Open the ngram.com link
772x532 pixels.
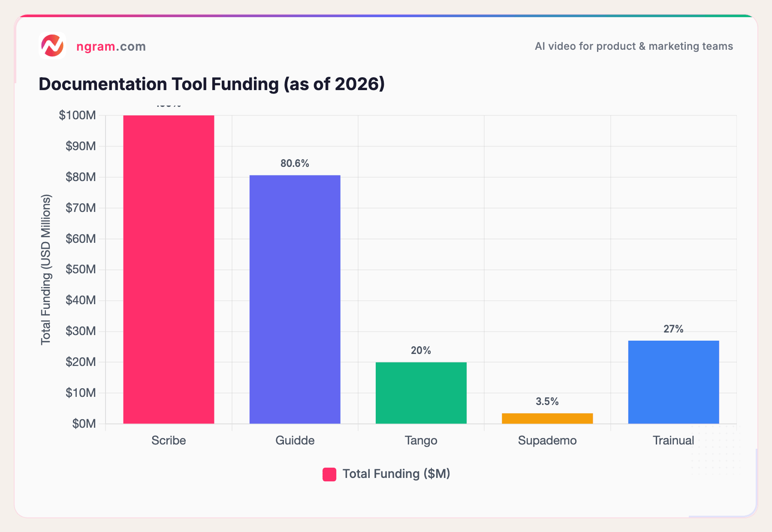(x=111, y=46)
